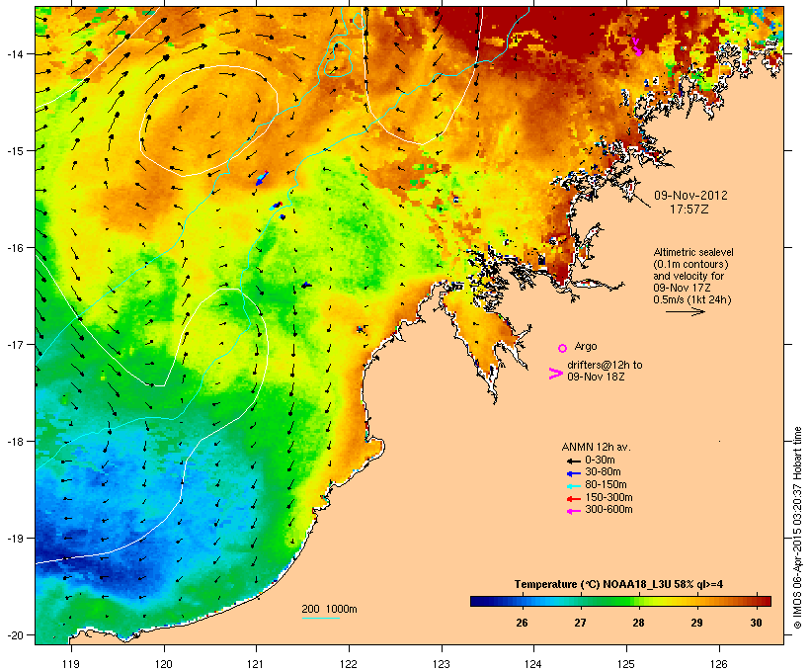
Task: Click the temperature color bar at 30
Action: [x=756, y=601]
